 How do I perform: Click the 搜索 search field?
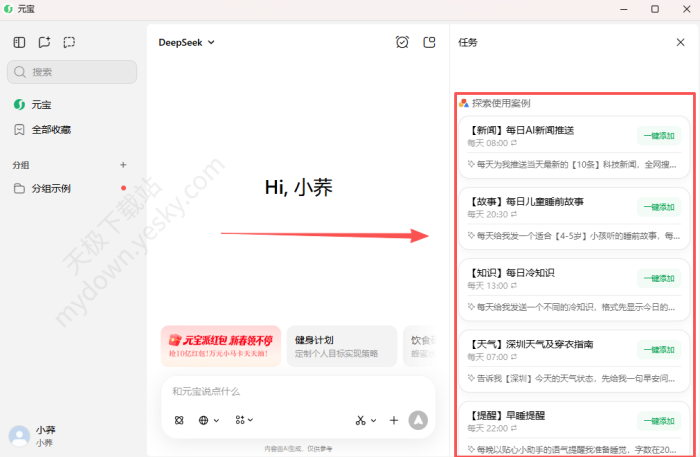click(72, 72)
